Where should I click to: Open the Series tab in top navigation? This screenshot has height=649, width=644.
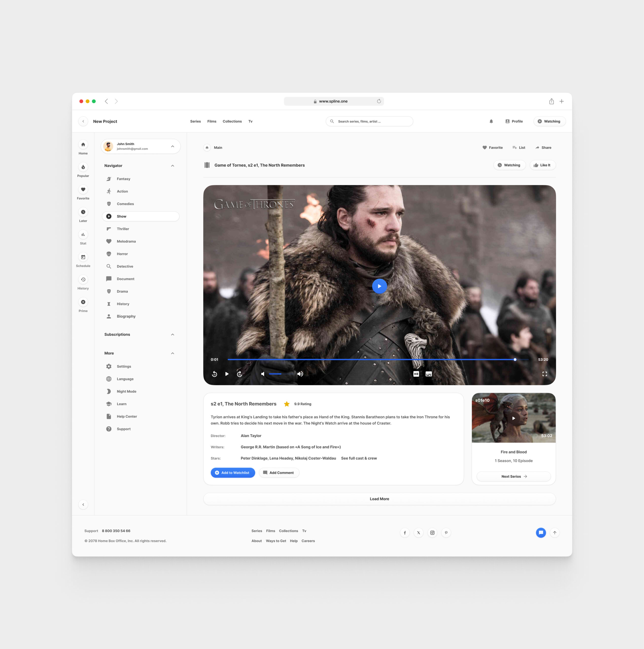195,121
